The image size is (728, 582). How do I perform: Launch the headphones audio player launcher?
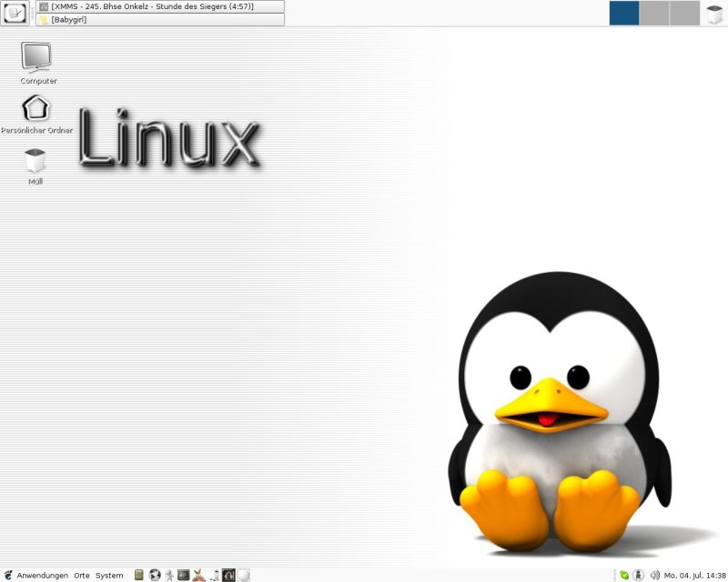(228, 575)
